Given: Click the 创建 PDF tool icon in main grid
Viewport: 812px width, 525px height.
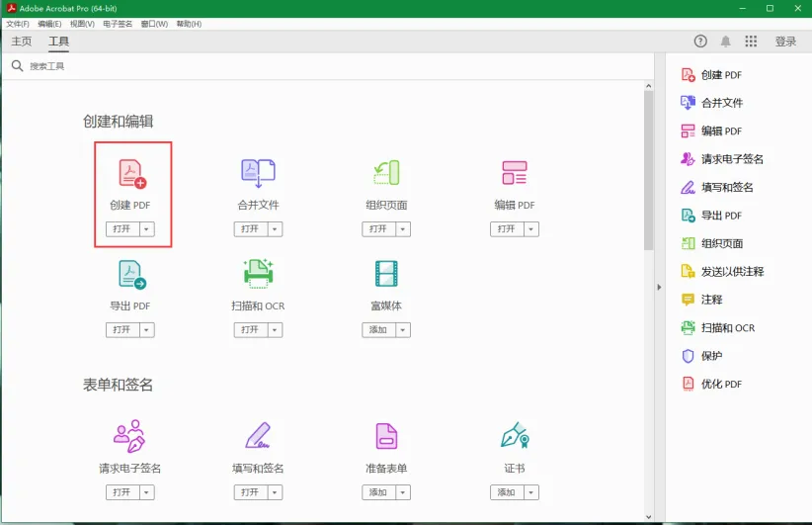Looking at the screenshot, I should 132,174.
